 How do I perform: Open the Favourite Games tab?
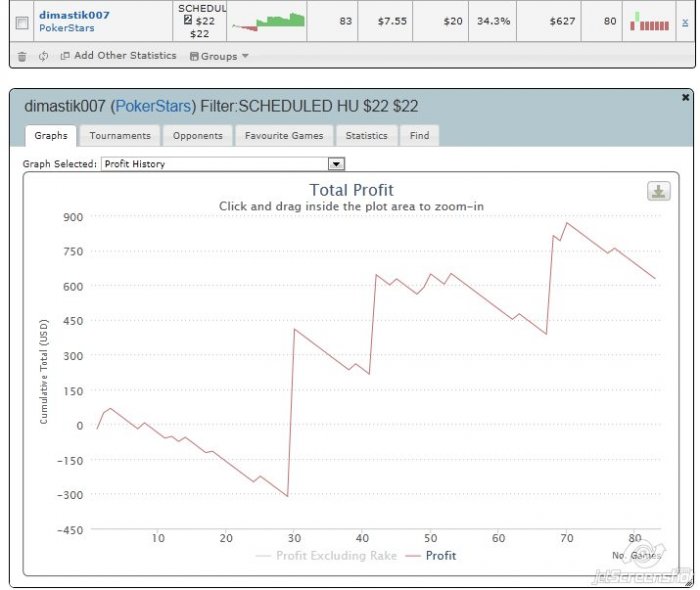pos(284,135)
